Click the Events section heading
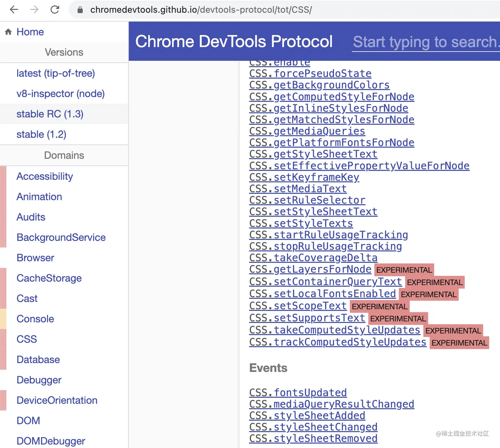Screen dimensions: 500x448 click(268, 368)
